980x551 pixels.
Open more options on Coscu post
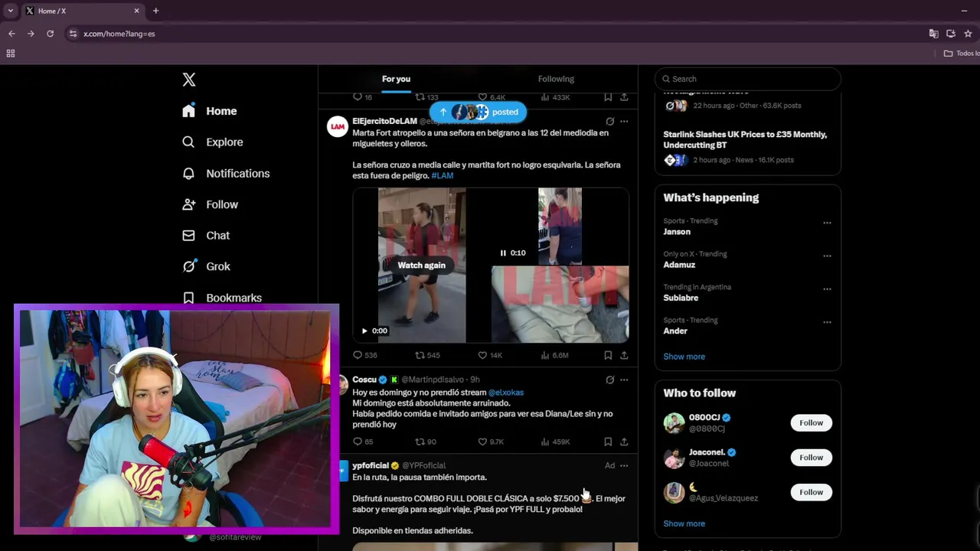(624, 380)
